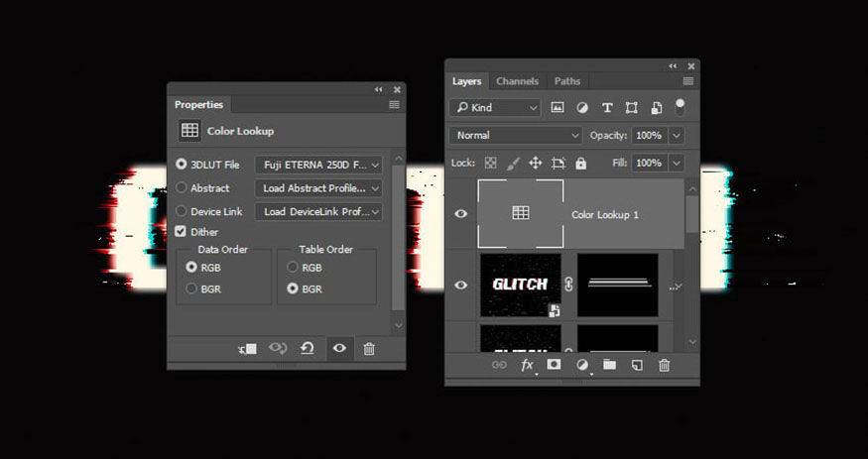This screenshot has height=459, width=868.
Task: Select the Color Lookup 1 adjustment thumbnail
Action: 521,213
